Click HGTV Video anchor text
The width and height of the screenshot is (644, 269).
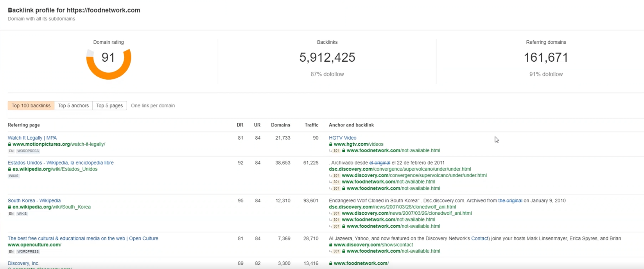(343, 138)
